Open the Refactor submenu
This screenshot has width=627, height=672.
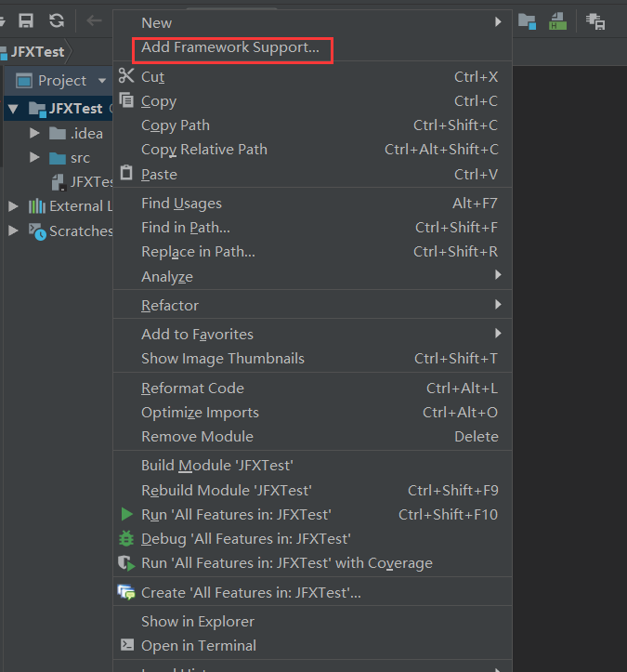[313, 305]
